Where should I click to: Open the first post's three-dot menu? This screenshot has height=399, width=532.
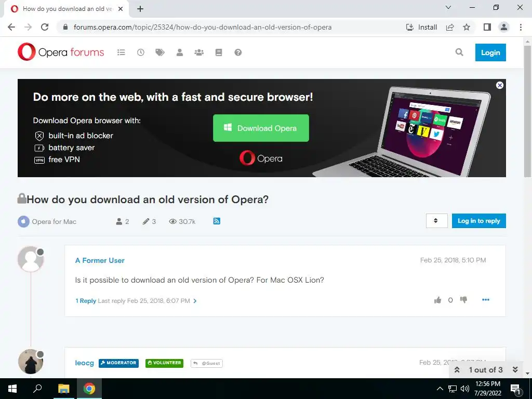point(486,300)
